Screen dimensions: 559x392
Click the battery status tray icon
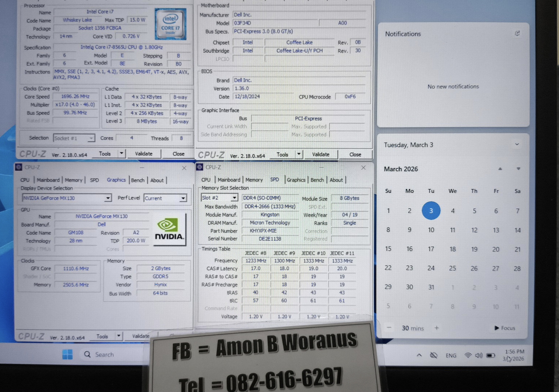(490, 355)
